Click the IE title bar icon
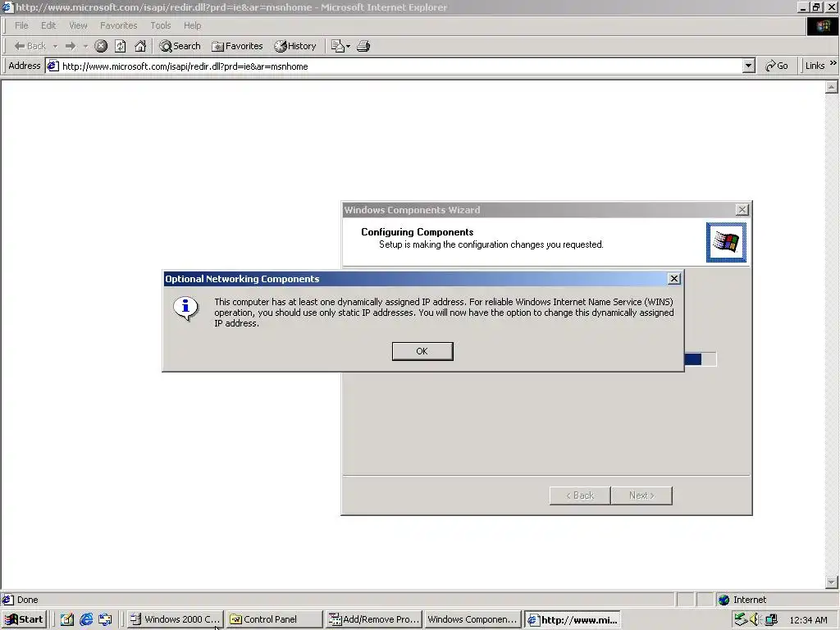The width and height of the screenshot is (840, 630). click(x=7, y=7)
